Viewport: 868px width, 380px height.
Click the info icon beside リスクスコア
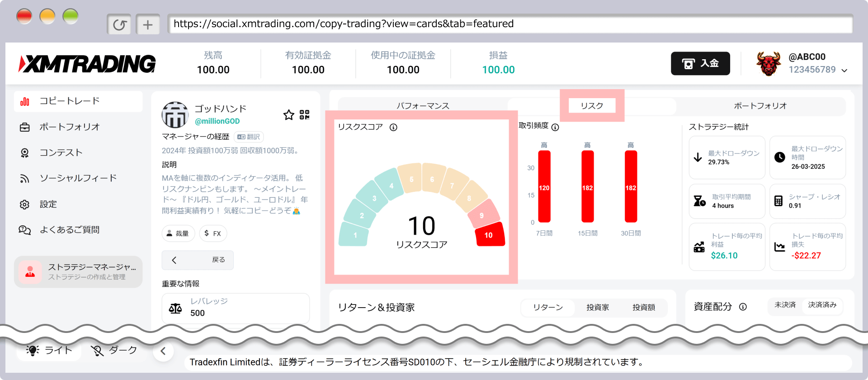(393, 128)
